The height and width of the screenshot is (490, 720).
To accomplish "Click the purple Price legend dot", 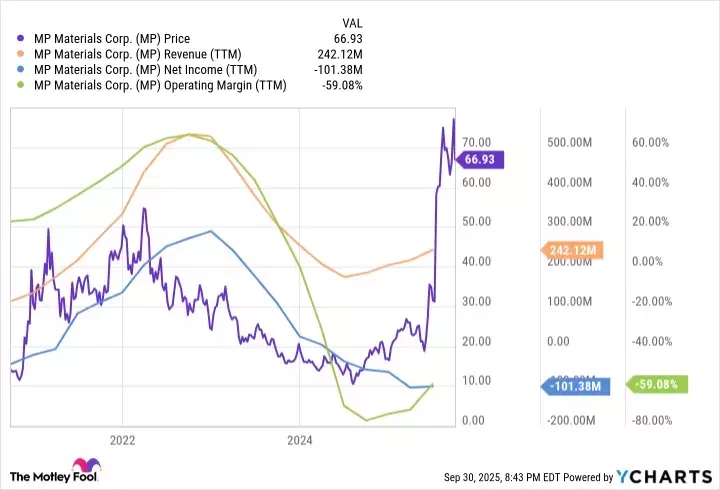I will point(22,39).
